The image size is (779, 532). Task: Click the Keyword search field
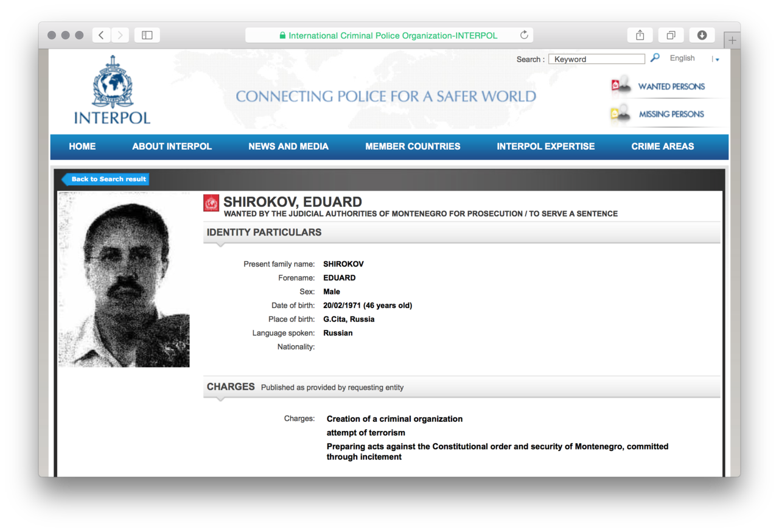tap(596, 59)
